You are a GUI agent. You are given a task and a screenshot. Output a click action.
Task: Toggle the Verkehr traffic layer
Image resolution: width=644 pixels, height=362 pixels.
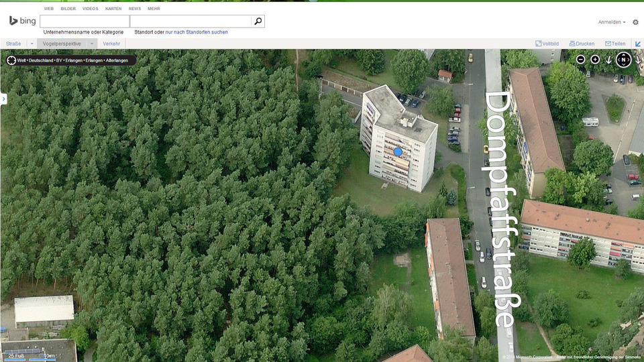pyautogui.click(x=111, y=44)
